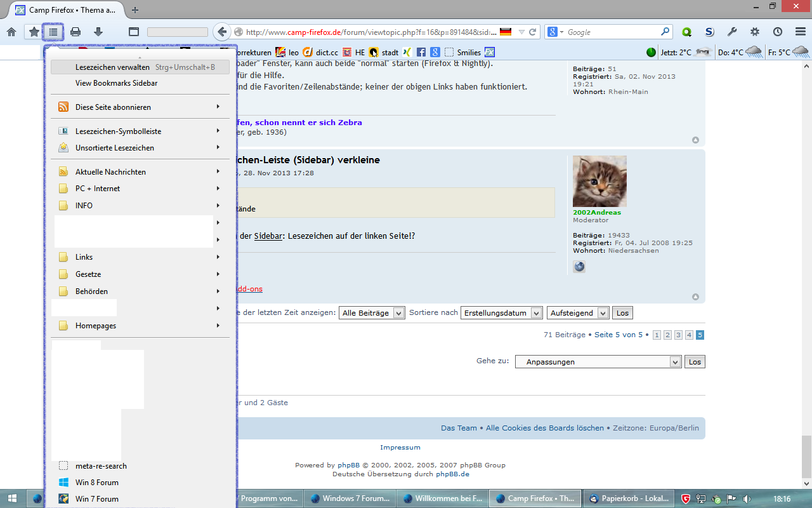Open the green Q toolbar add-on
Screen dimensions: 812x508
tap(687, 32)
